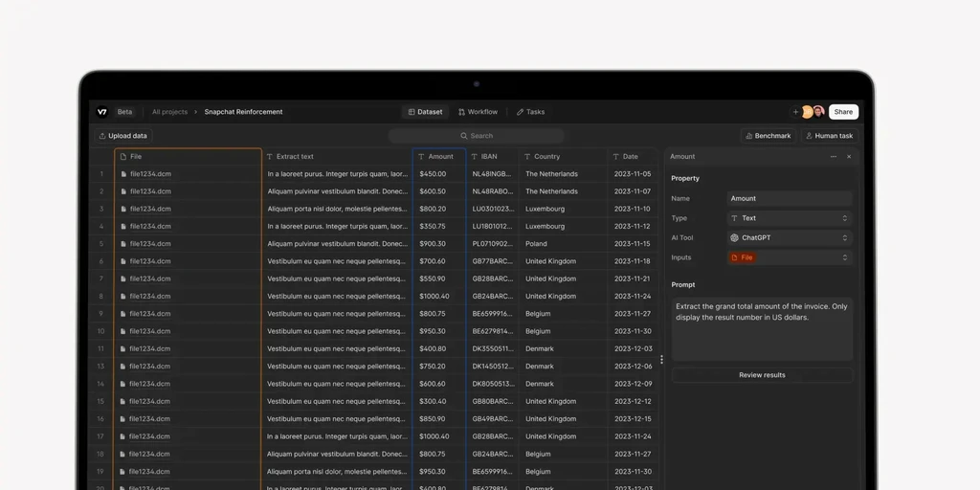Open the Human task button

click(830, 136)
